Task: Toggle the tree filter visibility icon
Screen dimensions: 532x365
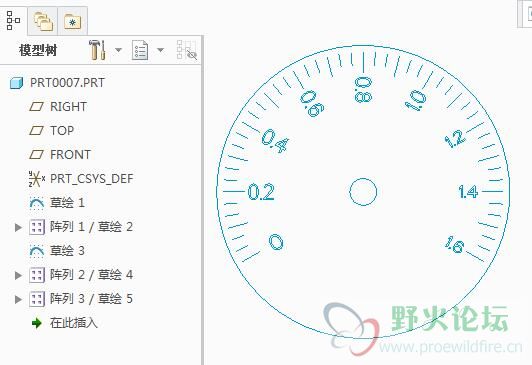Action: tap(187, 50)
